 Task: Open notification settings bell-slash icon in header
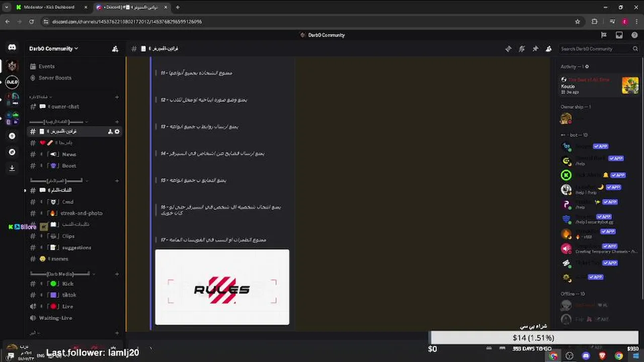522,49
